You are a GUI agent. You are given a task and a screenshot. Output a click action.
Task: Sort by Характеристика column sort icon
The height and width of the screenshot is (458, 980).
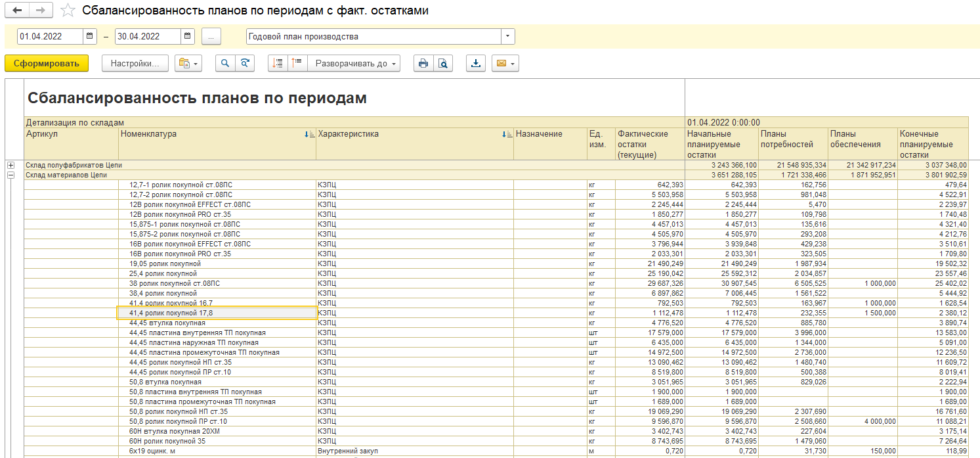pos(507,134)
